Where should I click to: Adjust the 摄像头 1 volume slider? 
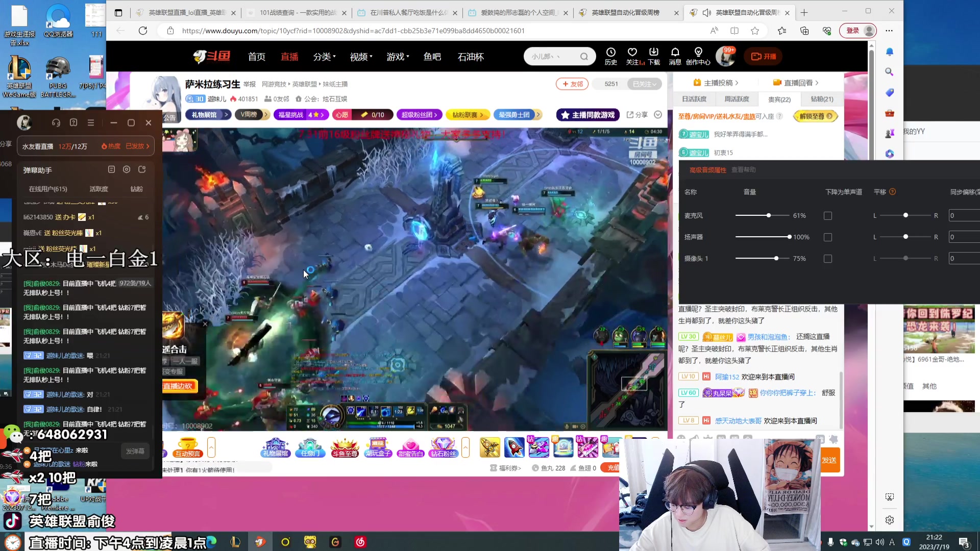(776, 259)
